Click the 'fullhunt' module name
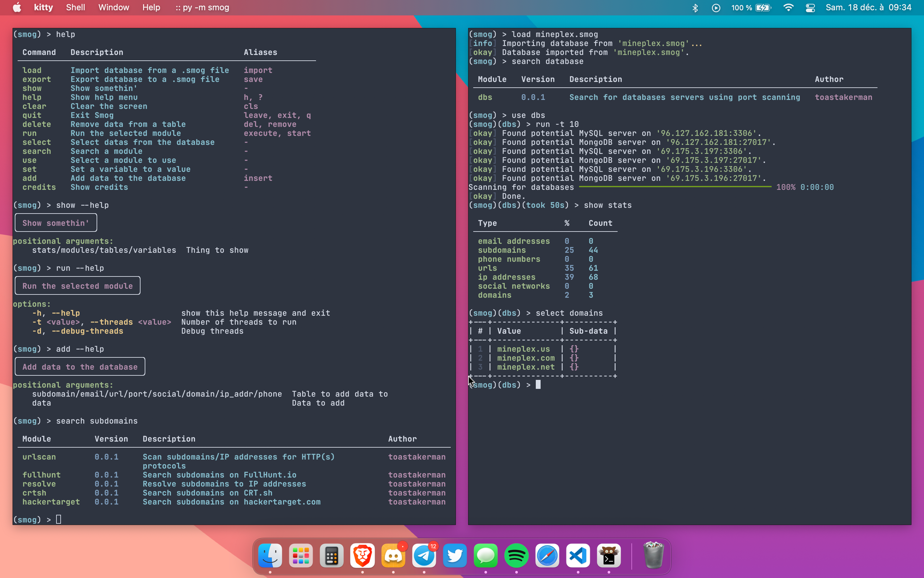 click(41, 474)
